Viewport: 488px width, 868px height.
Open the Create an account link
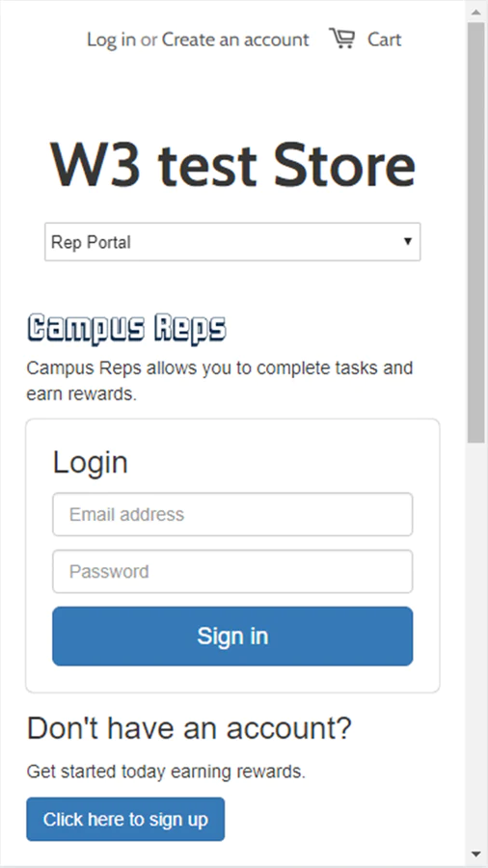pos(235,40)
